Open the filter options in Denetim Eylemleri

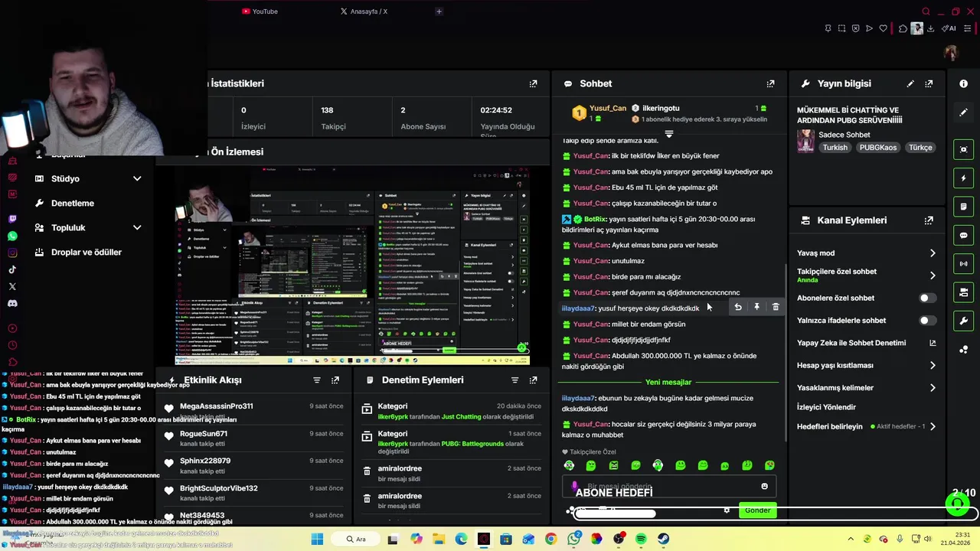514,380
